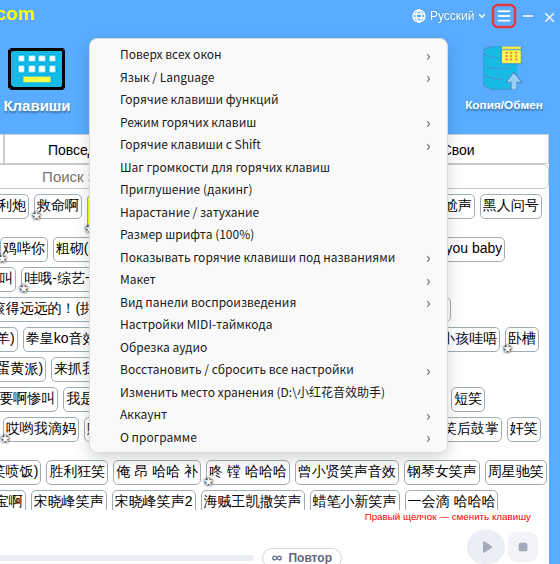The image size is (560, 564).
Task: Click the playback progress bar
Action: 126,558
